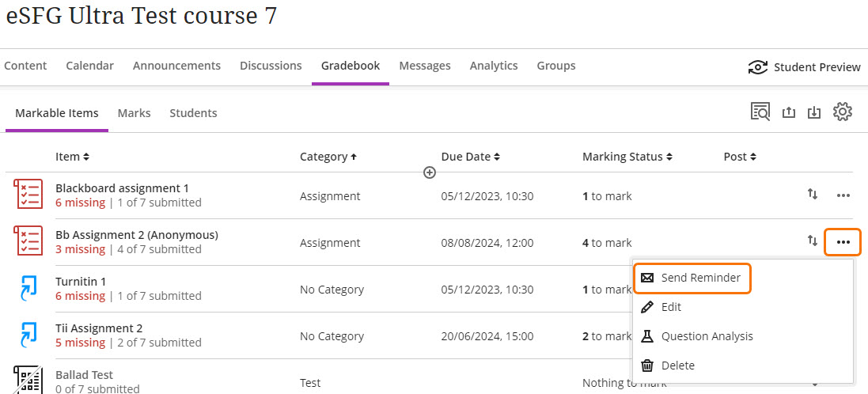The width and height of the screenshot is (868, 394).
Task: Click the upload gradebook icon
Action: 788,112
